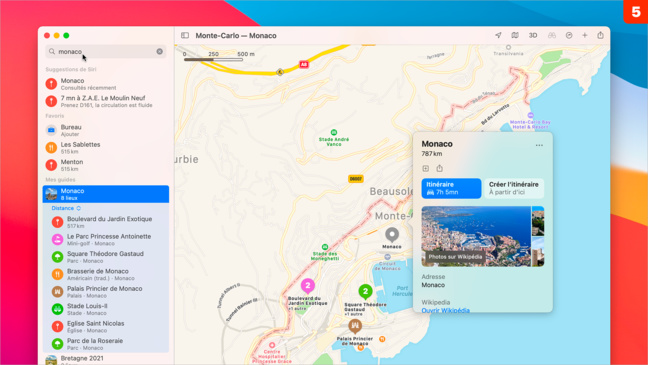Click the Centre Hospitalier Princesse Grace marker
The image size is (648, 365).
coord(272,345)
